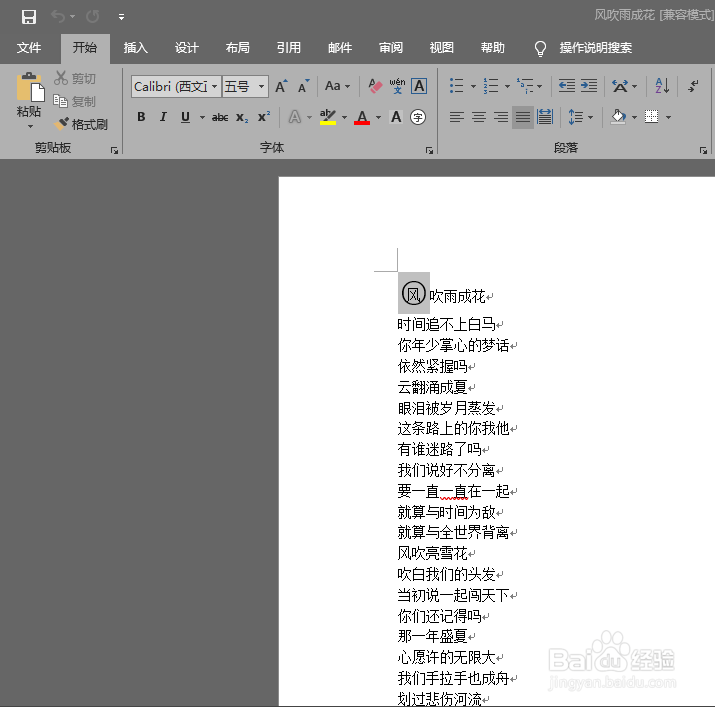Screen dimensions: 715x707
Task: Switch to the 设计 tab
Action: point(187,48)
